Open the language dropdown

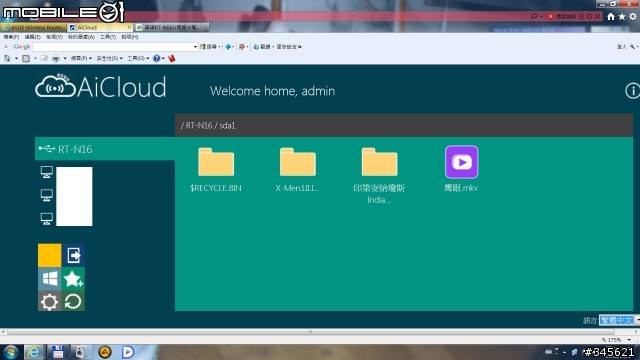(x=619, y=320)
